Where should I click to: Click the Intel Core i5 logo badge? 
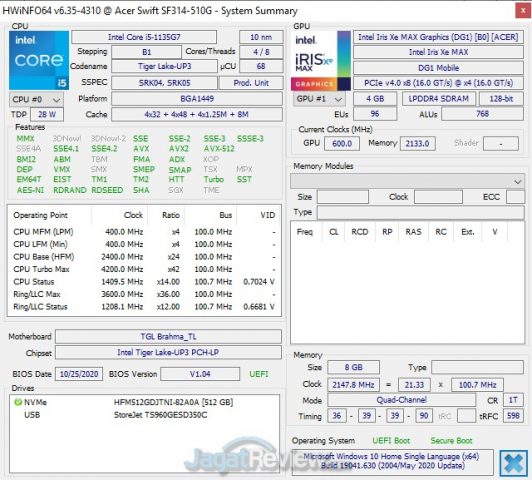pos(39,60)
